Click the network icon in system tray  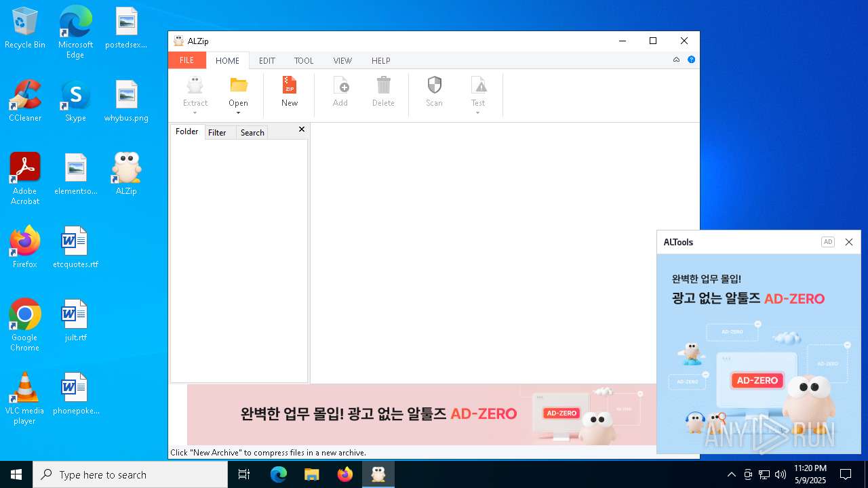764,474
